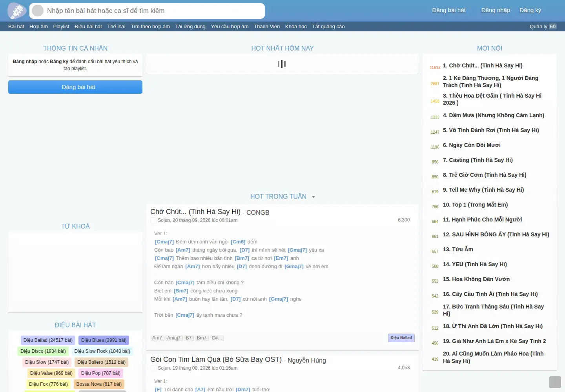The width and height of the screenshot is (565, 392).
Task: Click the guitar pick site logo
Action: [x=17, y=11]
